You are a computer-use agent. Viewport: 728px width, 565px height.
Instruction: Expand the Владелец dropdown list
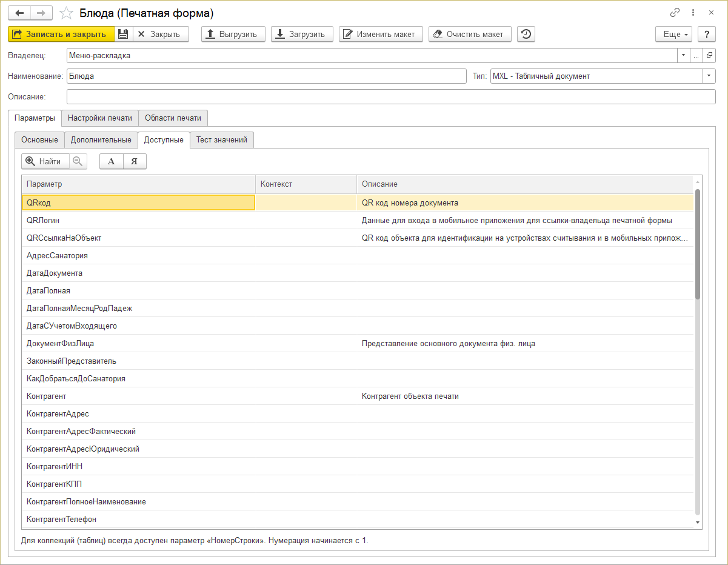[683, 56]
